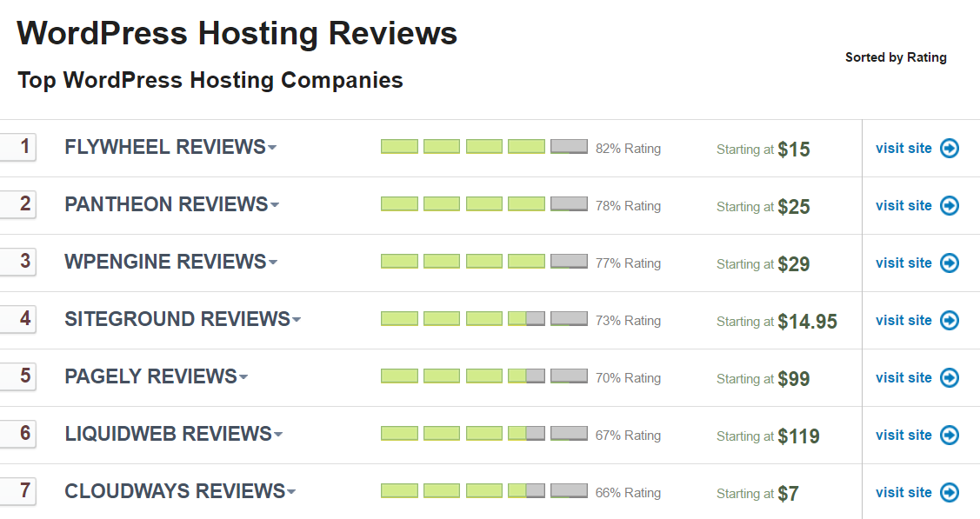The height and width of the screenshot is (519, 980).
Task: Click the '66% Rating' text
Action: [x=628, y=494]
